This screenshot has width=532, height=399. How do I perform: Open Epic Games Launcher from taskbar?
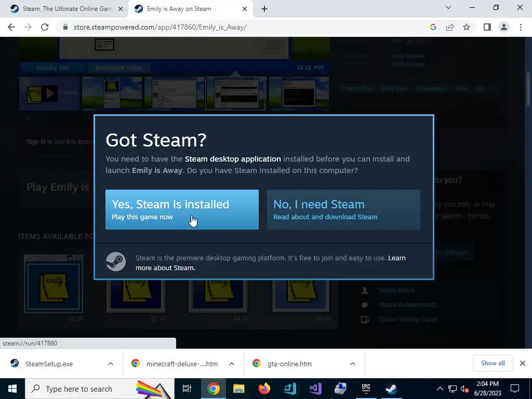(x=366, y=389)
